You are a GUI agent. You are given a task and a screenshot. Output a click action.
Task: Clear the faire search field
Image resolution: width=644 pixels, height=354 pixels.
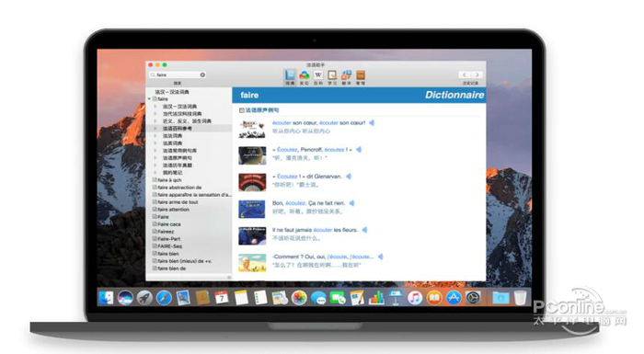pos(202,74)
